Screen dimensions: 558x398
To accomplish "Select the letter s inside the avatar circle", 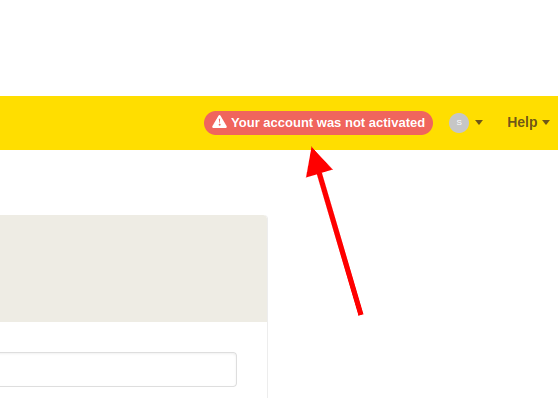I will point(459,122).
